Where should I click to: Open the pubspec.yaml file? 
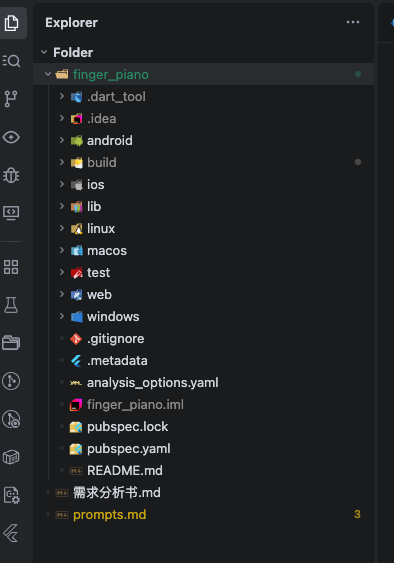tap(203, 448)
